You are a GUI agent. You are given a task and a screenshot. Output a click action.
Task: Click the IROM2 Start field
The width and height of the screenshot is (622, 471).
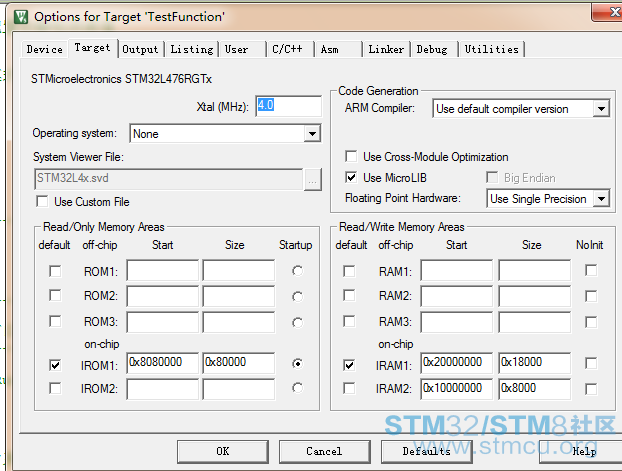coord(163,389)
